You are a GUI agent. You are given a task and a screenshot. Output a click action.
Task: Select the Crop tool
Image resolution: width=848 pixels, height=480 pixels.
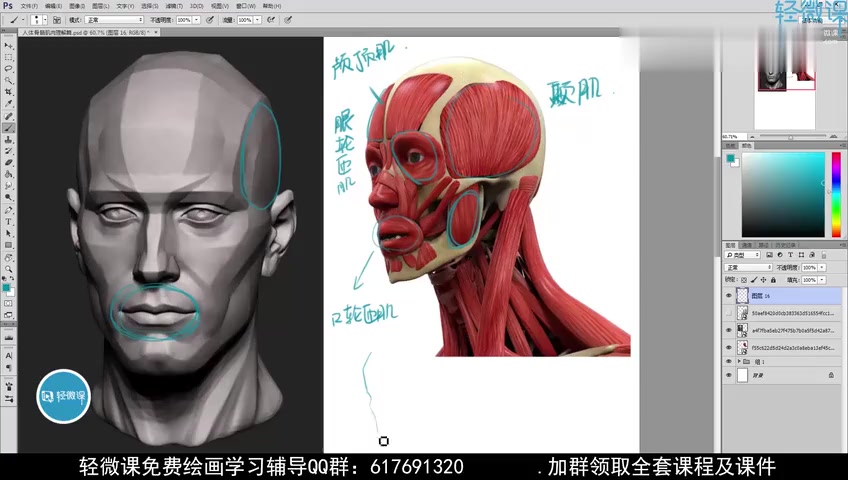[x=8, y=92]
